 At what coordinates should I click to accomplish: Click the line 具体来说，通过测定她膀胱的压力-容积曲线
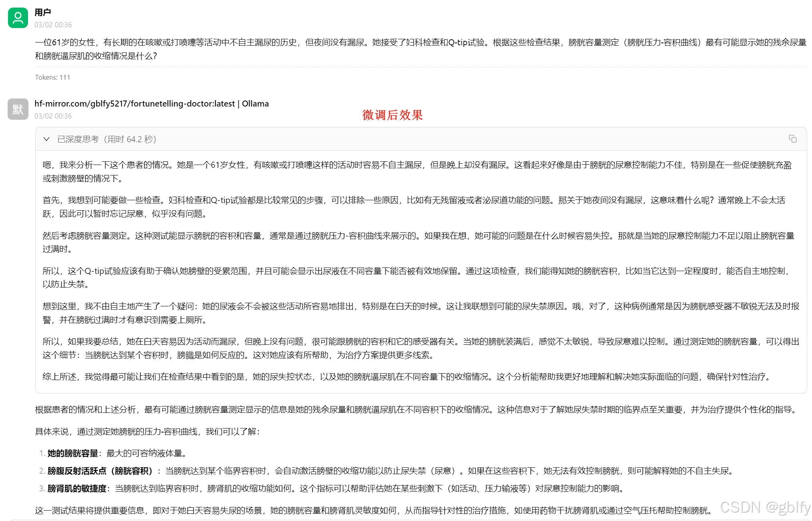pos(147,432)
